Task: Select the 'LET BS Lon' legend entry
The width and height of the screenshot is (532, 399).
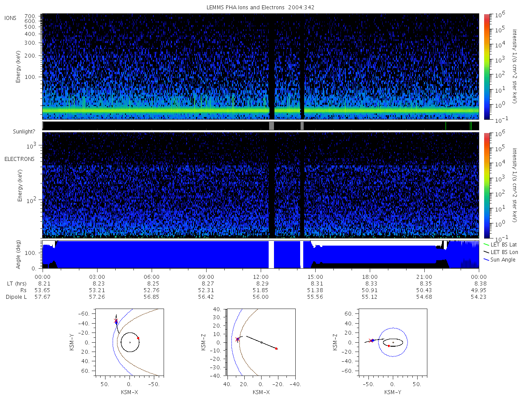Action: coord(500,252)
